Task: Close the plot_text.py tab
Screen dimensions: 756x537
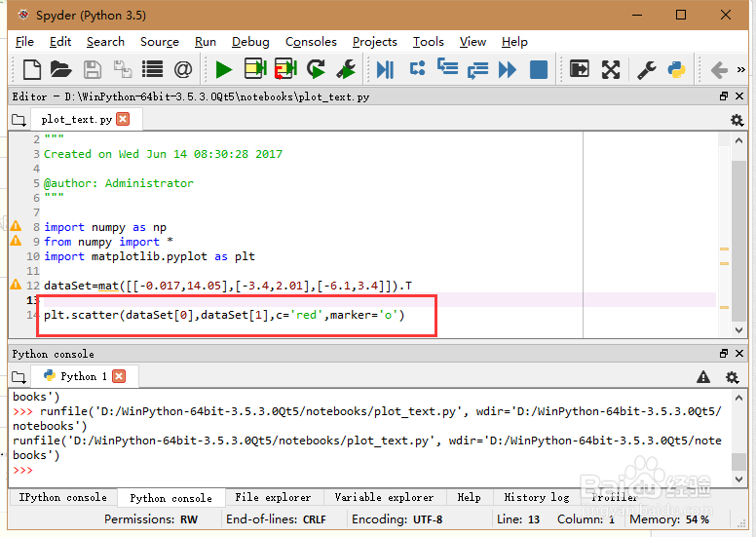Action: click(x=123, y=119)
